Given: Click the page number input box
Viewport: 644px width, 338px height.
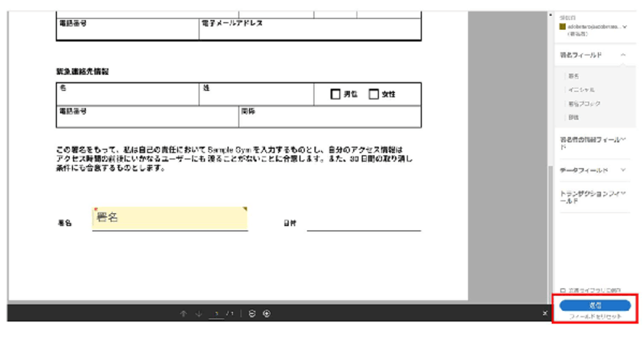Looking at the screenshot, I should pyautogui.click(x=216, y=314).
